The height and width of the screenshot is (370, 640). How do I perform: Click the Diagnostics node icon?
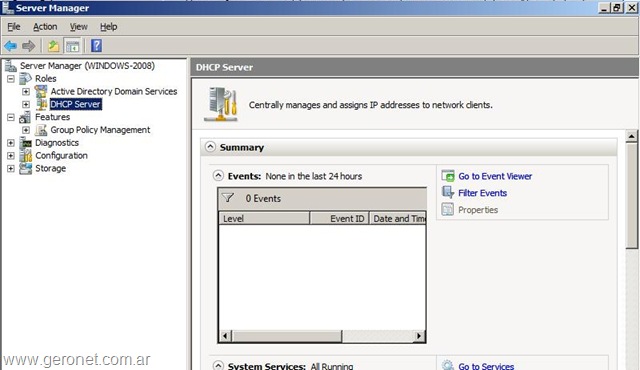tap(26, 143)
